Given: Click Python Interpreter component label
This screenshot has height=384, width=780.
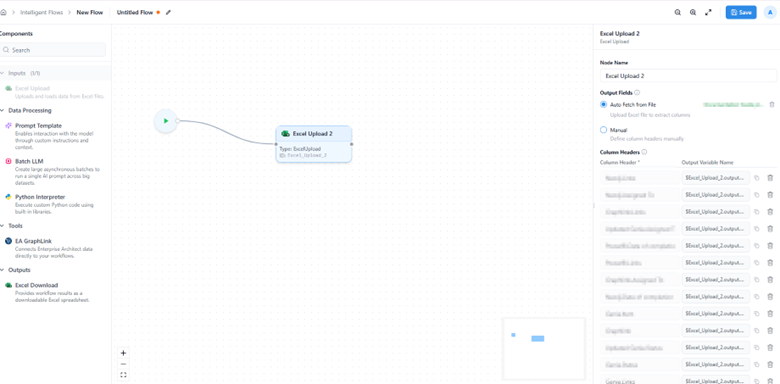Looking at the screenshot, I should (40, 197).
